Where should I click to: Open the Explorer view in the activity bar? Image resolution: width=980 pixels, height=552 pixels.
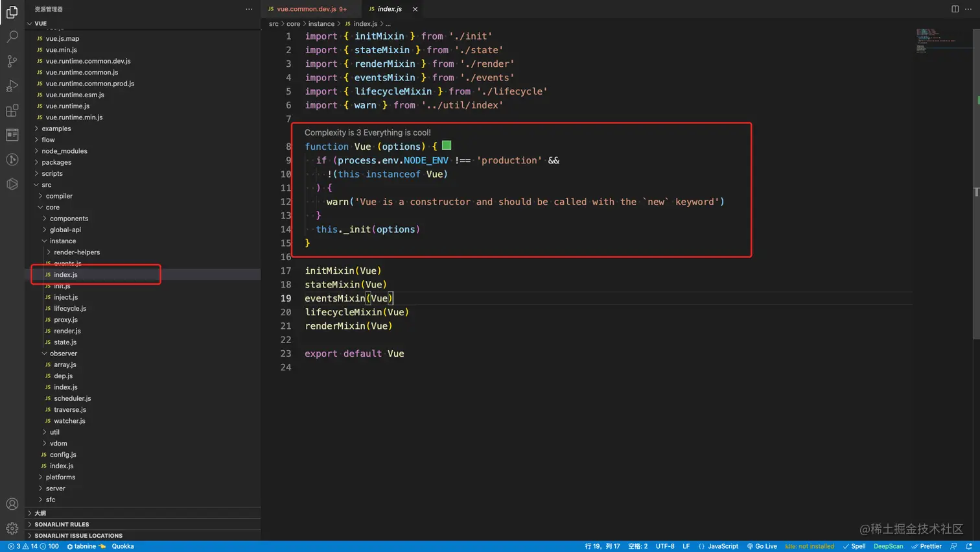[12, 12]
